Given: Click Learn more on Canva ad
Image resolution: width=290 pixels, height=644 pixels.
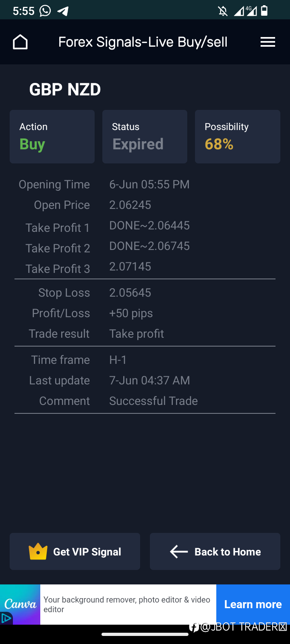Looking at the screenshot, I should 253,604.
